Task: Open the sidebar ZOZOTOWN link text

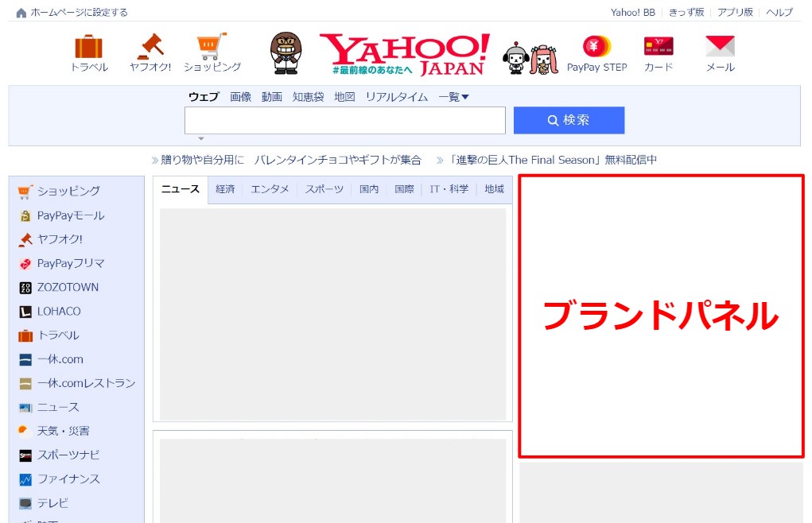Action: pos(68,288)
